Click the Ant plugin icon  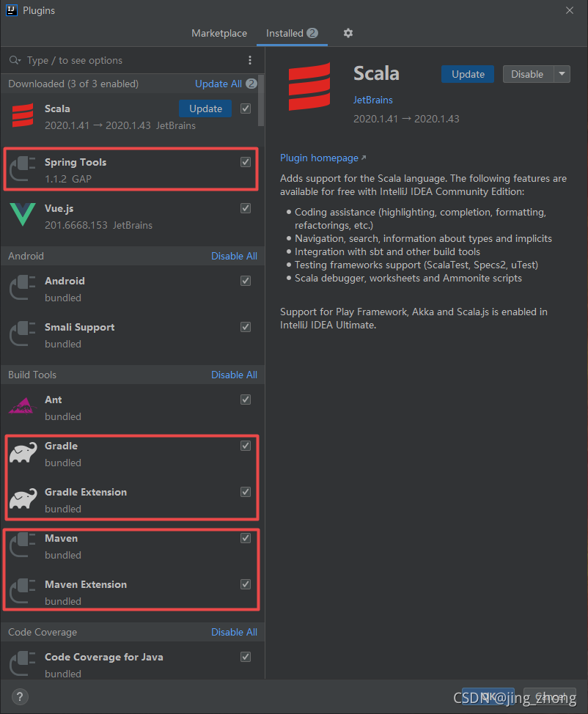click(23, 405)
